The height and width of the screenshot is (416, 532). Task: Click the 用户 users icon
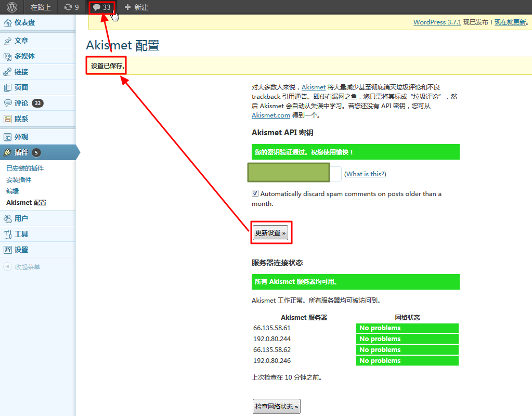tap(7, 218)
